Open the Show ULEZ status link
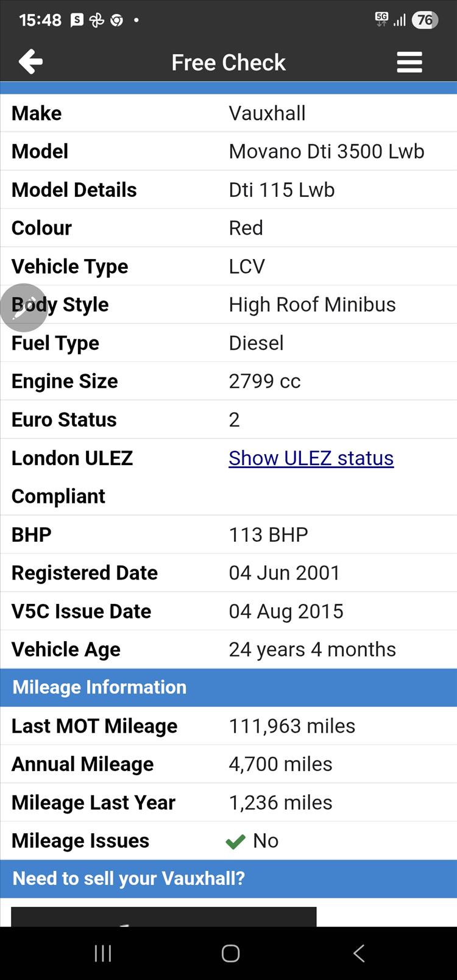Viewport: 457px width, 980px height. (x=311, y=458)
